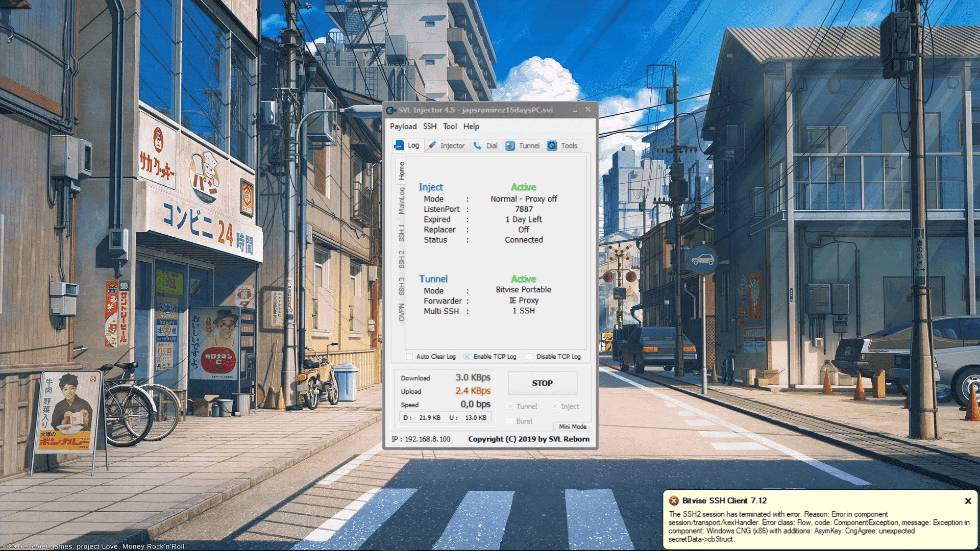Switch to the Injector tab
Viewport: 980px width, 551px height.
point(447,145)
